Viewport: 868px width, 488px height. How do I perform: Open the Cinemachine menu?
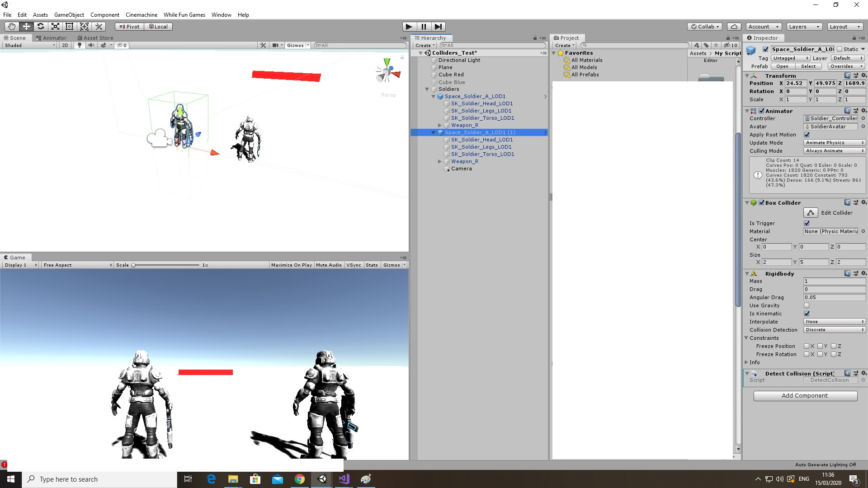pyautogui.click(x=141, y=14)
